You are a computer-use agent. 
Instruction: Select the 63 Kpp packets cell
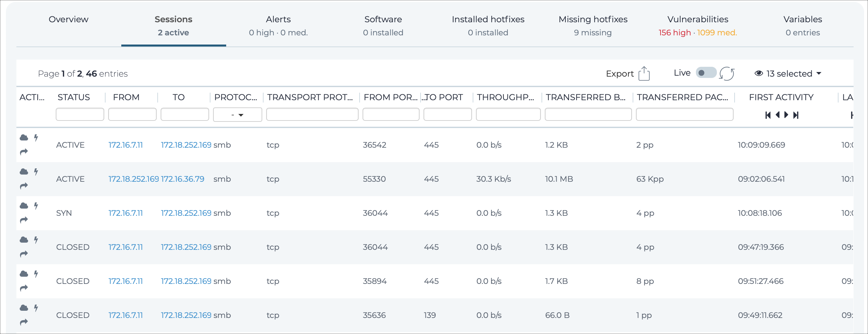click(x=650, y=179)
